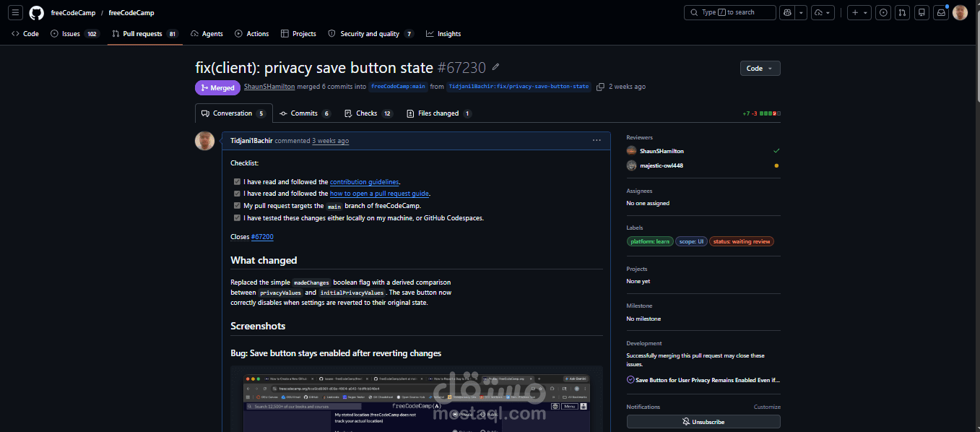This screenshot has height=432, width=980.
Task: Click ShaunSHamilton reviewer avatar
Action: coord(632,151)
